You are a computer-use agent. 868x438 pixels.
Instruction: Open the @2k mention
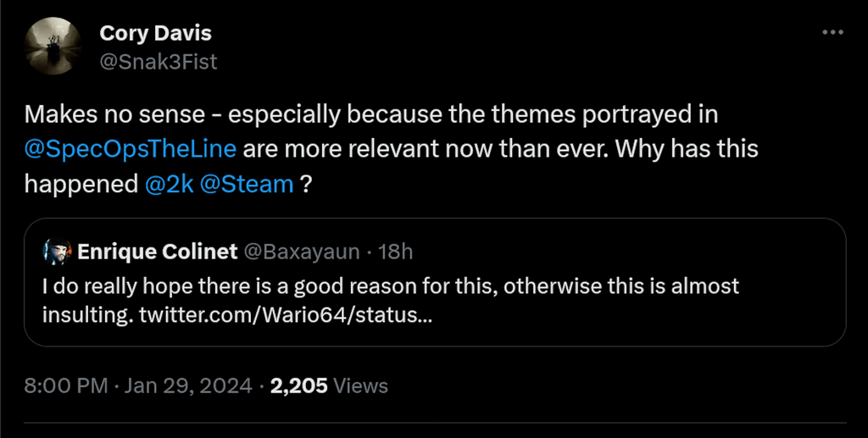(170, 185)
